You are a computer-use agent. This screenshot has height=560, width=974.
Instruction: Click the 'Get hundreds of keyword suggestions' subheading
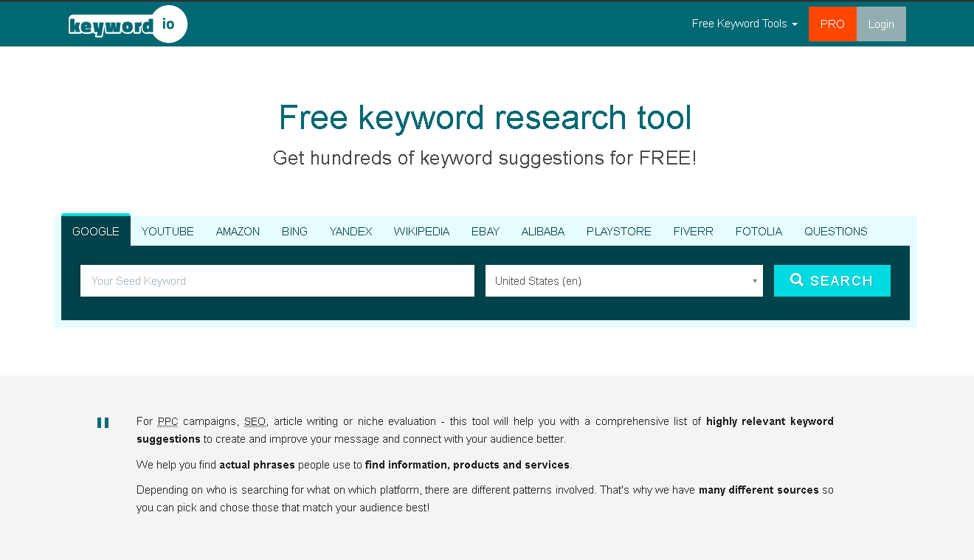[485, 158]
